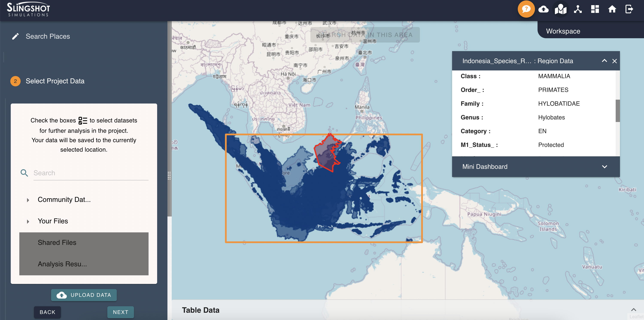
Task: Collapse the Region Data panel with up chevron
Action: tap(604, 61)
